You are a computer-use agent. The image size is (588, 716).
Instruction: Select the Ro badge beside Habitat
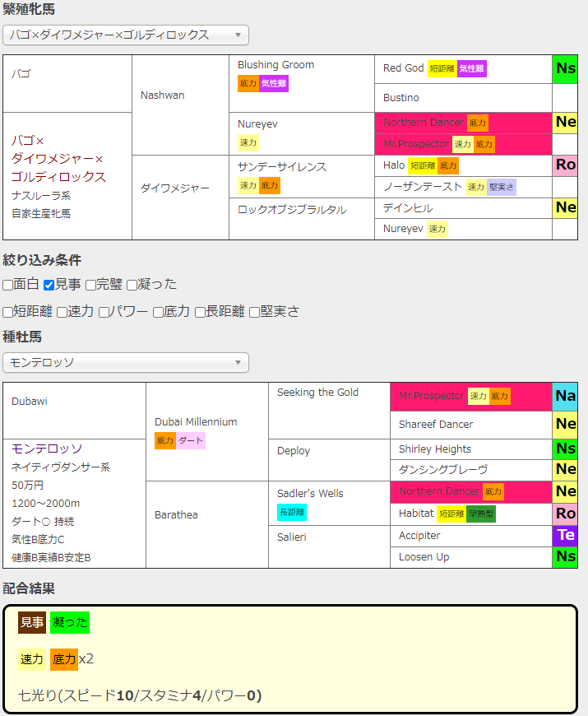pyautogui.click(x=566, y=514)
